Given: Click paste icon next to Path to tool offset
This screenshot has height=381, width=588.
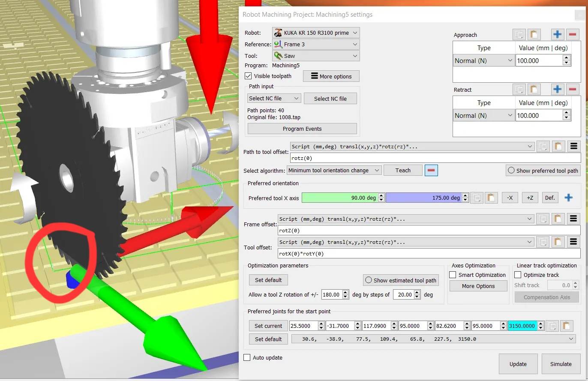Looking at the screenshot, I should click(558, 147).
